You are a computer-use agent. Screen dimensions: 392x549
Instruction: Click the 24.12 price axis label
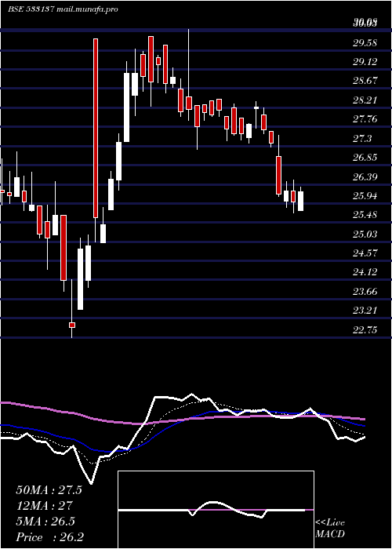(x=365, y=271)
